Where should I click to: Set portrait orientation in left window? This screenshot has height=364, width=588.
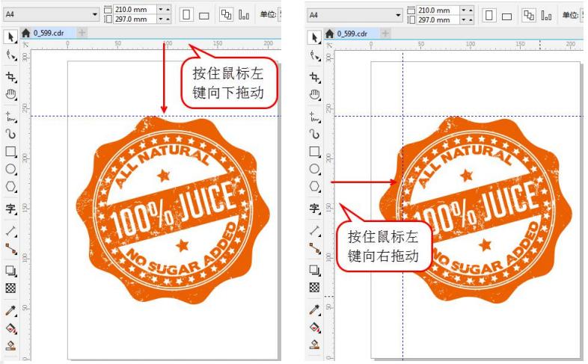click(x=186, y=15)
